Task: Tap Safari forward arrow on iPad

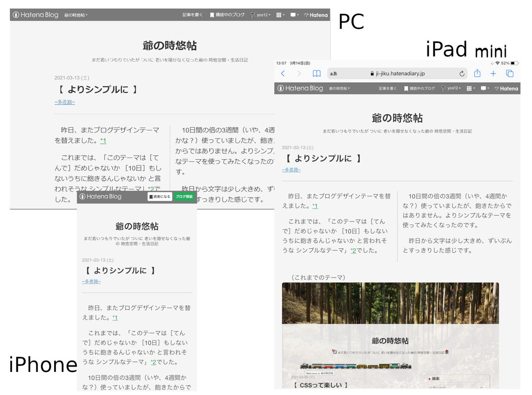Action: point(299,73)
